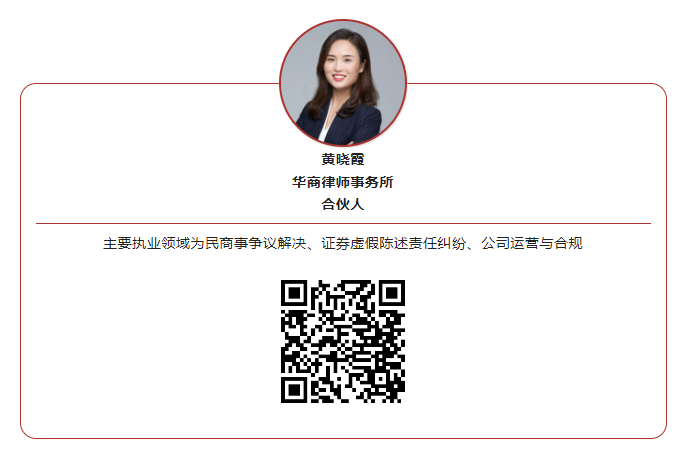Click the QR code image center

pyautogui.click(x=343, y=342)
